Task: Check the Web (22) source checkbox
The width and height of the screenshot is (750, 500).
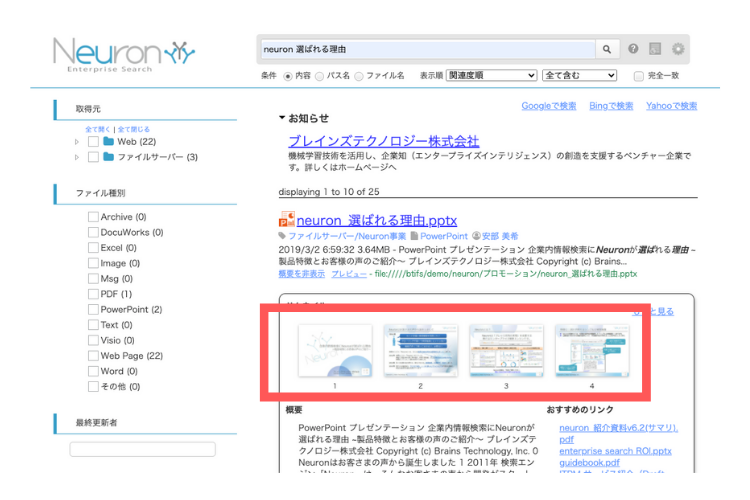Action: tap(93, 142)
